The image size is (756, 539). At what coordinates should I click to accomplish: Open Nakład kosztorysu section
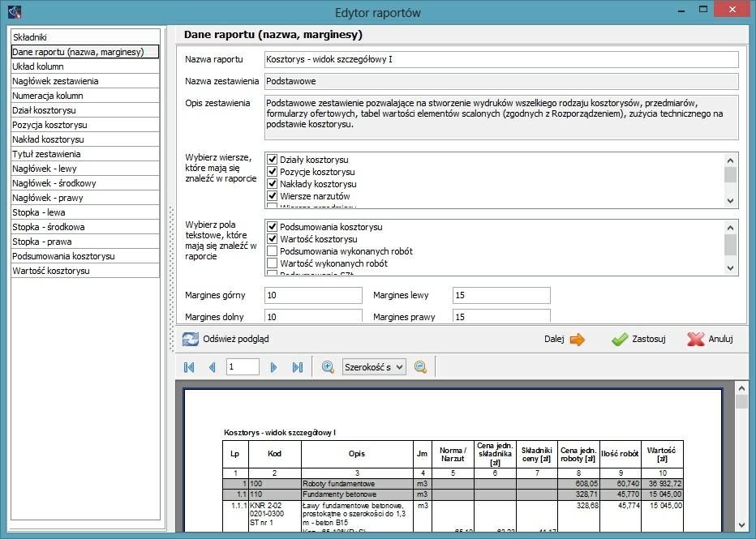coord(85,139)
